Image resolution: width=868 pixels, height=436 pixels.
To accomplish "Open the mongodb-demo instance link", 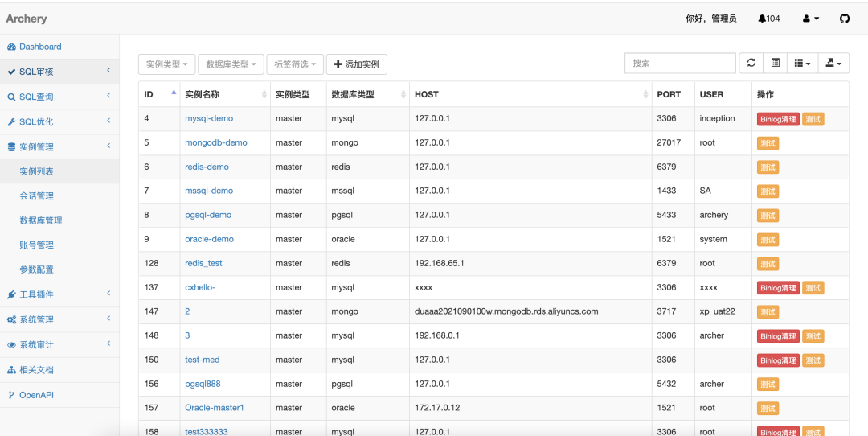I will (x=216, y=142).
